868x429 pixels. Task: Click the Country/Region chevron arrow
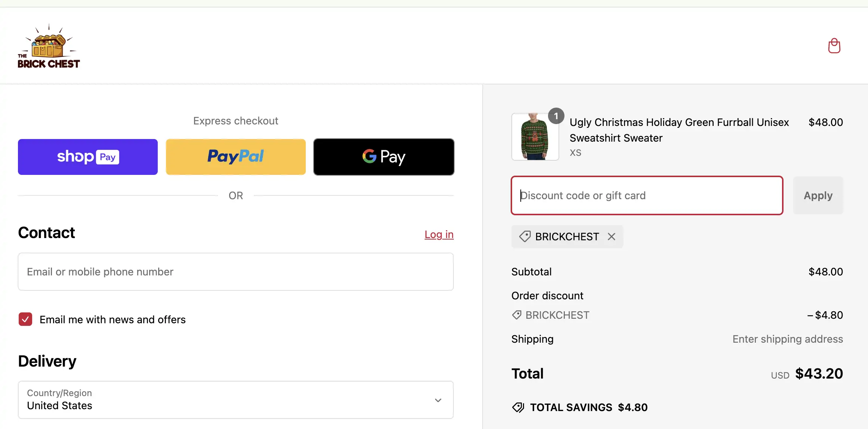coord(438,400)
